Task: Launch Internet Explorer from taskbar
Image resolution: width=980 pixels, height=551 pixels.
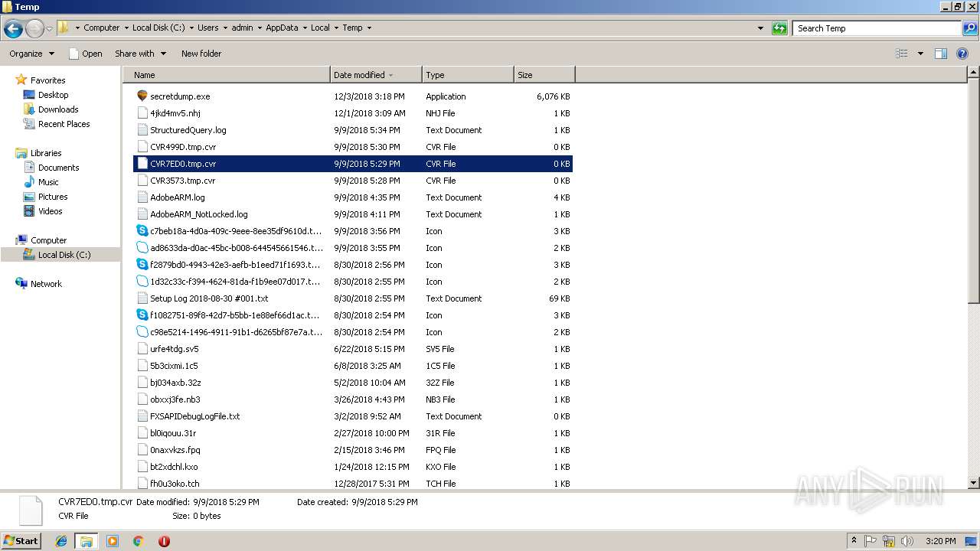Action: [x=61, y=541]
